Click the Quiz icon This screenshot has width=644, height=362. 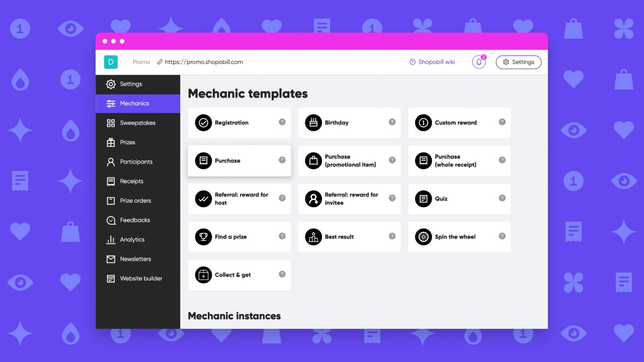424,199
